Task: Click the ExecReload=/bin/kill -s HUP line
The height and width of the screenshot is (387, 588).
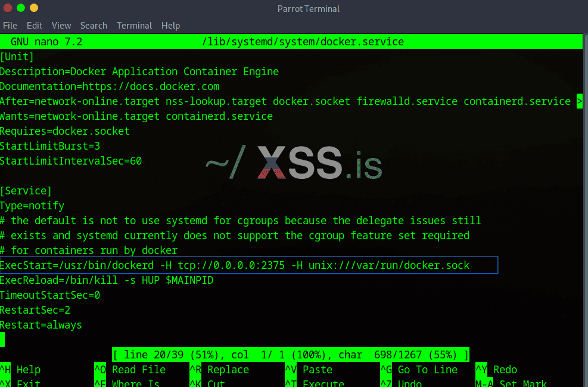Action: pyautogui.click(x=107, y=280)
